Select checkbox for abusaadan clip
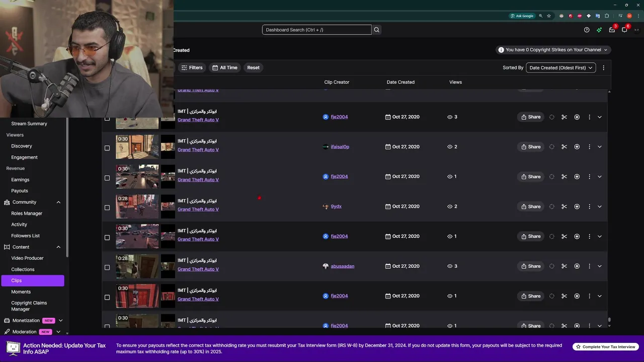This screenshot has height=362, width=644. pyautogui.click(x=107, y=267)
